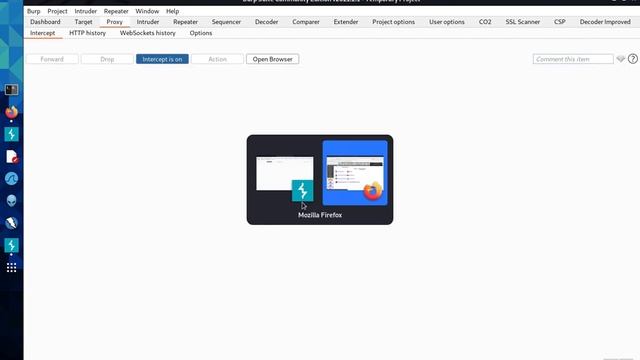Switch to the Comparer tab

point(306,22)
